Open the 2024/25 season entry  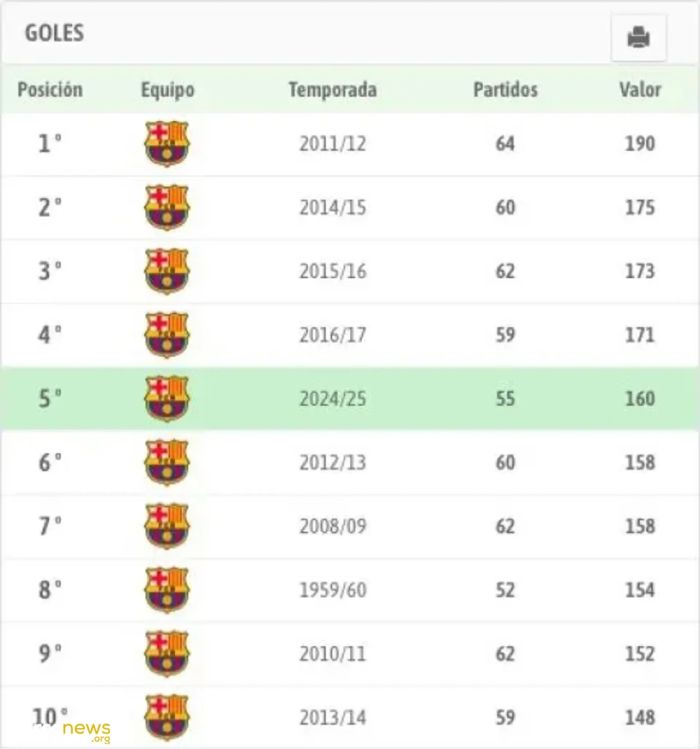[333, 399]
